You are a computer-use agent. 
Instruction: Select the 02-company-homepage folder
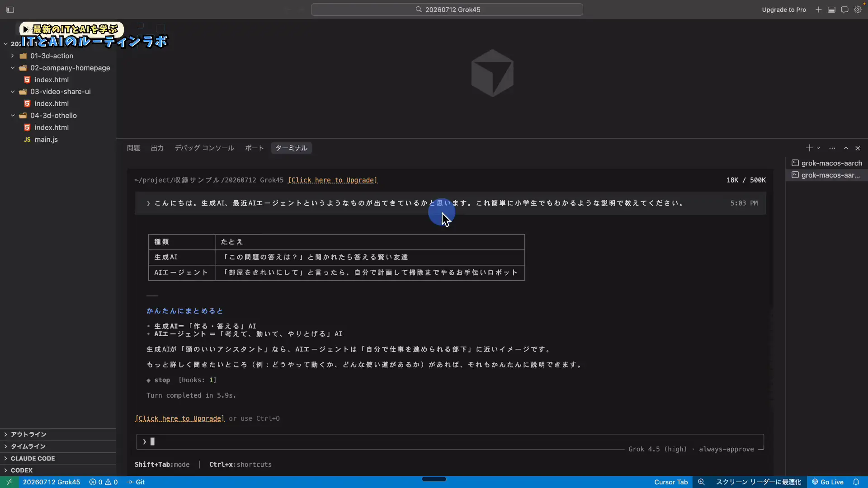pos(70,68)
